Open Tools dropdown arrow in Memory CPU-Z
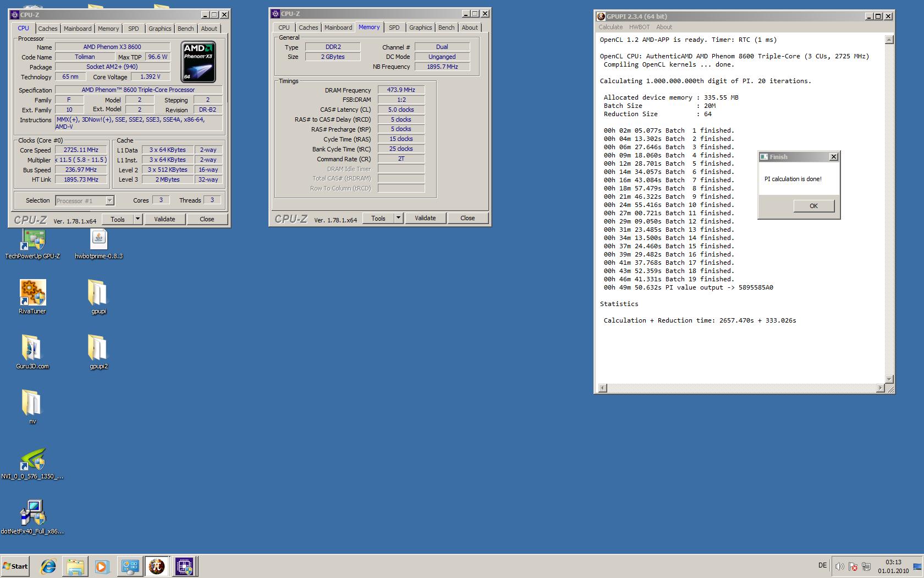Viewport: 924px width, 578px height. coord(398,218)
